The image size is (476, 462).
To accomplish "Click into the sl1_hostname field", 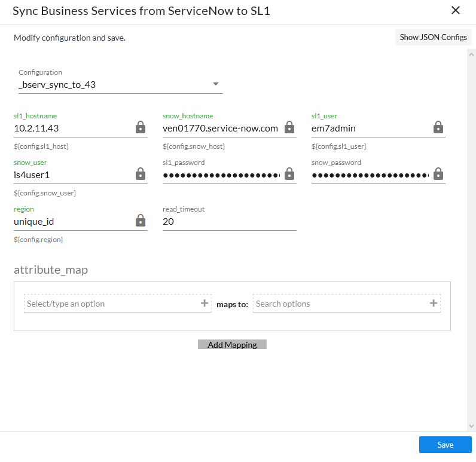I will (x=72, y=128).
